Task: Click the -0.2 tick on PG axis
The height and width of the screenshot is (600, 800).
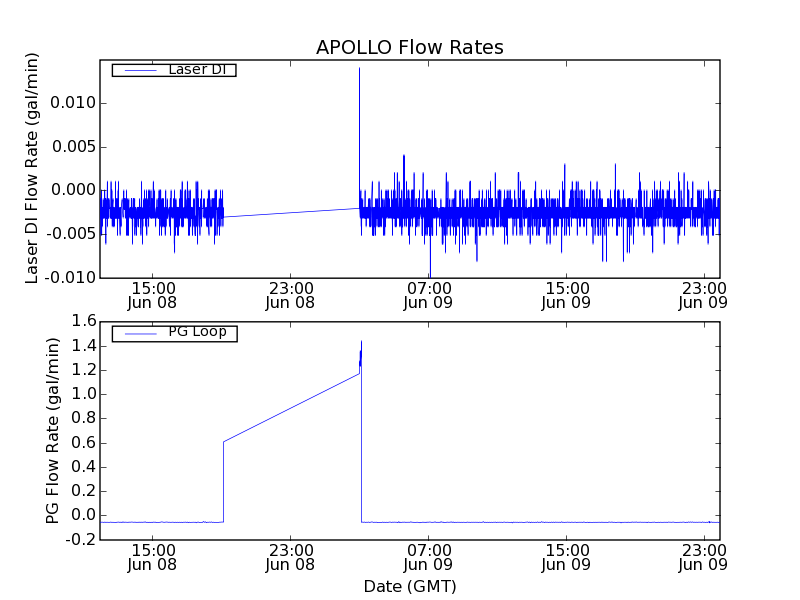Action: pos(81,540)
